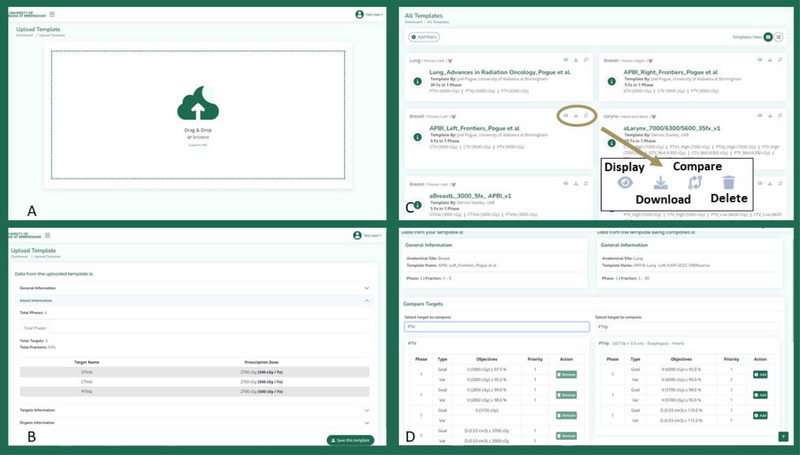
Task: Open the hamburger menu in panel B header
Action: point(47,235)
